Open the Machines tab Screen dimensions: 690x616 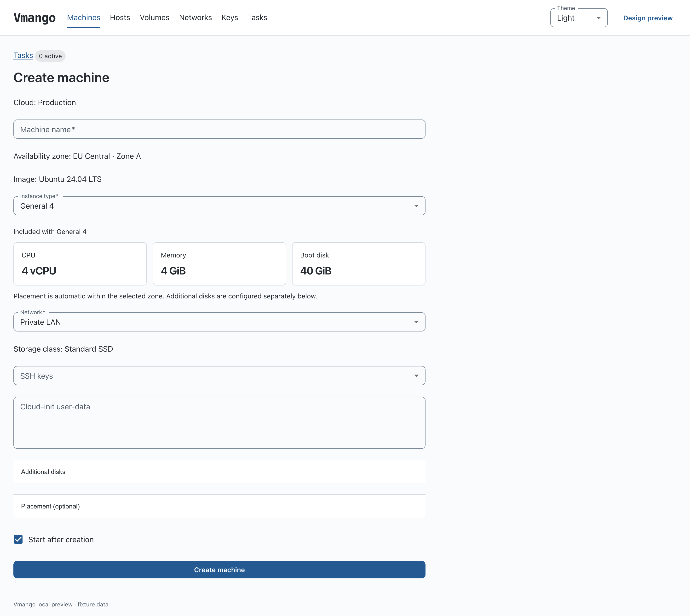(84, 17)
